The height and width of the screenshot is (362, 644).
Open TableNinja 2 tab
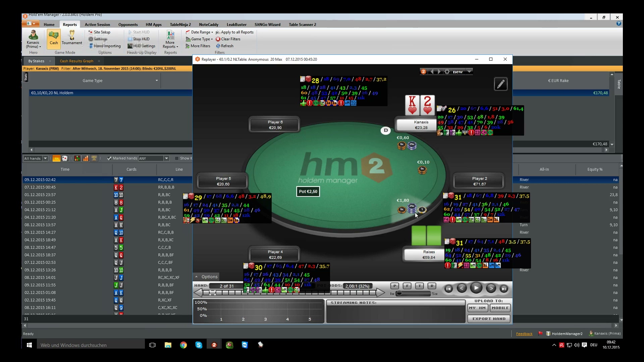click(180, 24)
